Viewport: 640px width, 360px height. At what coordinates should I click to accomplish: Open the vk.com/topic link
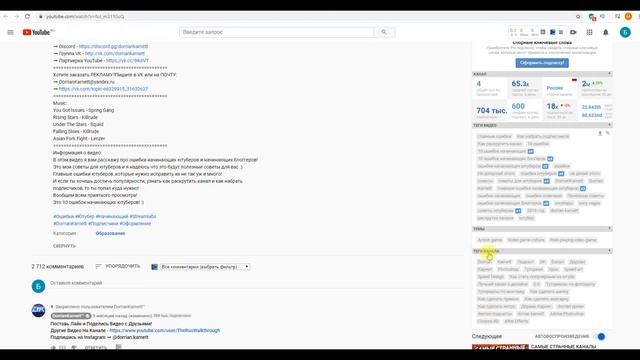[103, 89]
